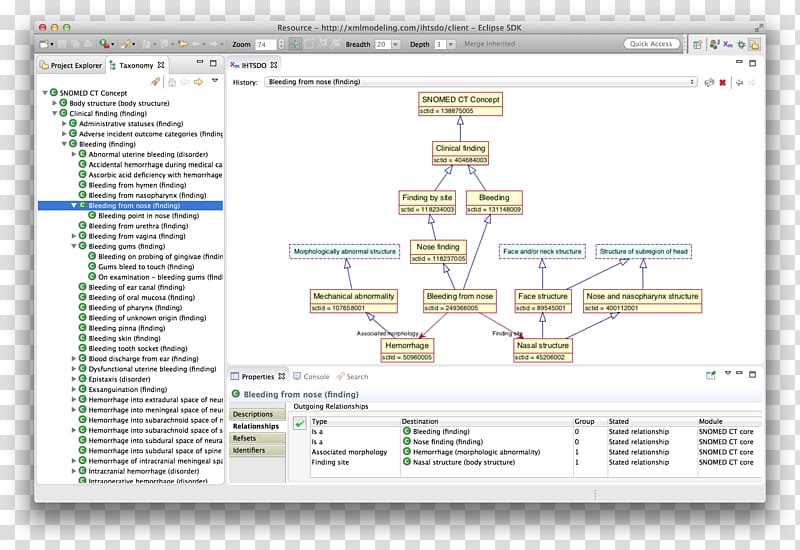Open the Descriptions properties section
Image resolution: width=800 pixels, height=550 pixels.
click(257, 414)
